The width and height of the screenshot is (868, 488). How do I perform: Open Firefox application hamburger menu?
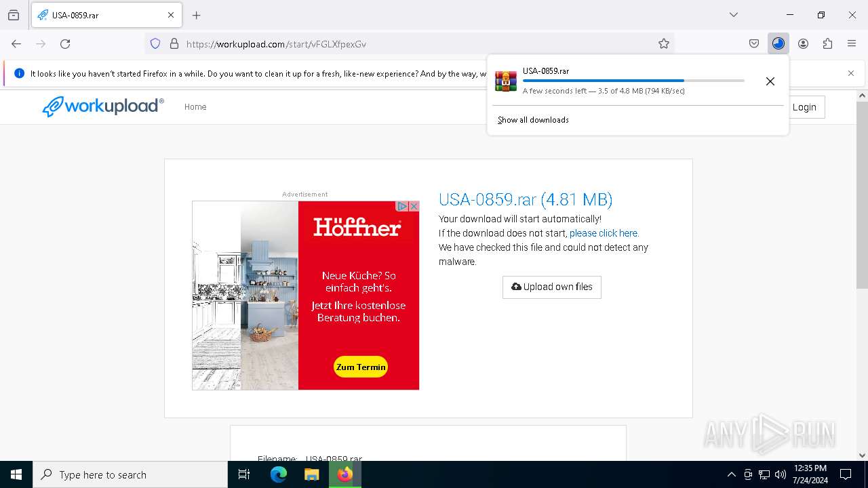pyautogui.click(x=852, y=43)
